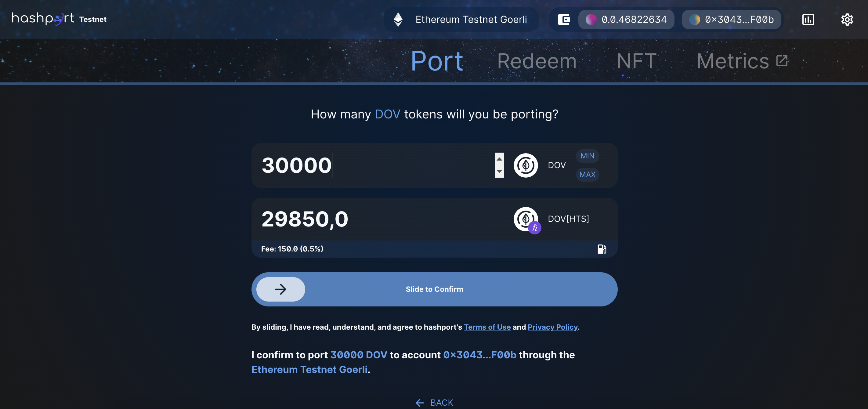Open Hedera account 0.0.46822634 menu
Screen dimensions: 868x409
626,20
